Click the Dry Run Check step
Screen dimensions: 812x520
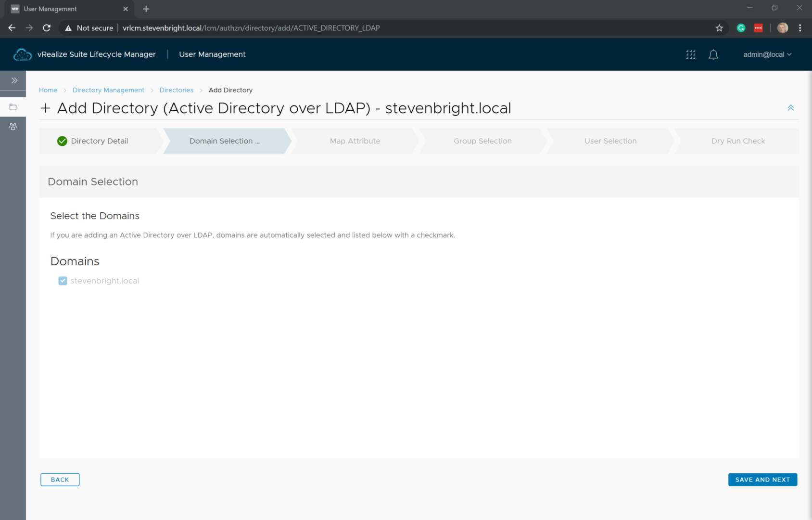[x=737, y=141]
